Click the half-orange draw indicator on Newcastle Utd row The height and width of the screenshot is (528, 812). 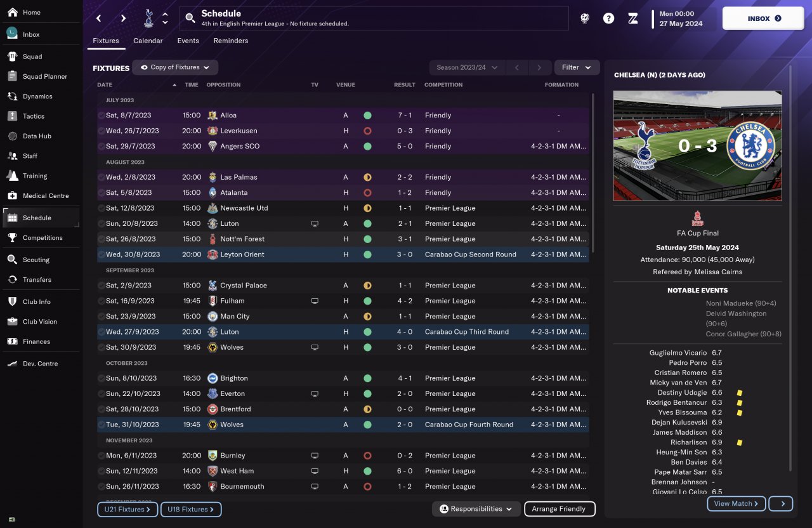(367, 208)
